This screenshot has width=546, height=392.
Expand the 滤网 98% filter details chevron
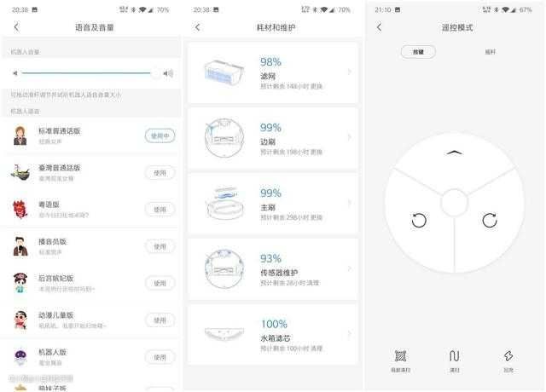[x=349, y=72]
